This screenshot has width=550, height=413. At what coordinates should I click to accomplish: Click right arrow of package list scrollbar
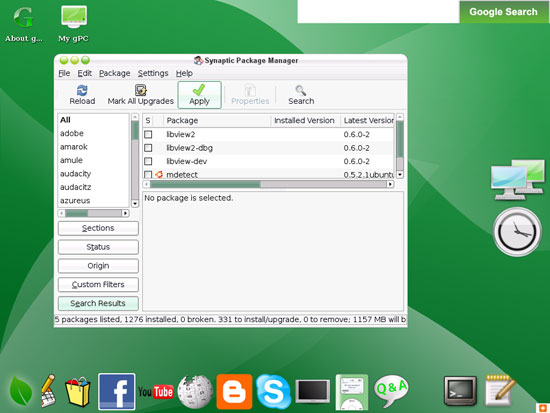coord(390,184)
